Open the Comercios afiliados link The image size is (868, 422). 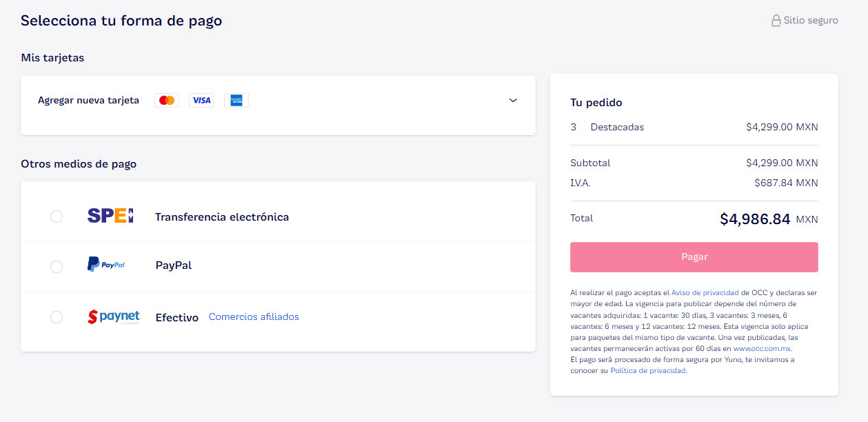pyautogui.click(x=254, y=317)
